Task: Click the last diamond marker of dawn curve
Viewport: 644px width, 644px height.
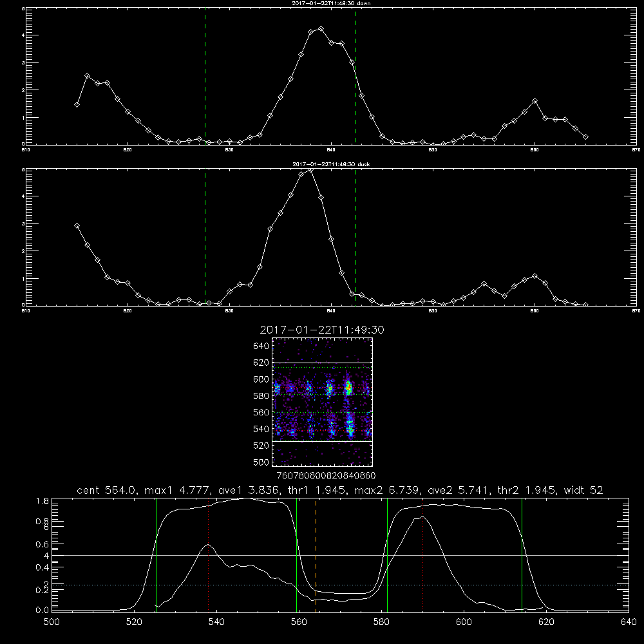Action: pos(585,137)
